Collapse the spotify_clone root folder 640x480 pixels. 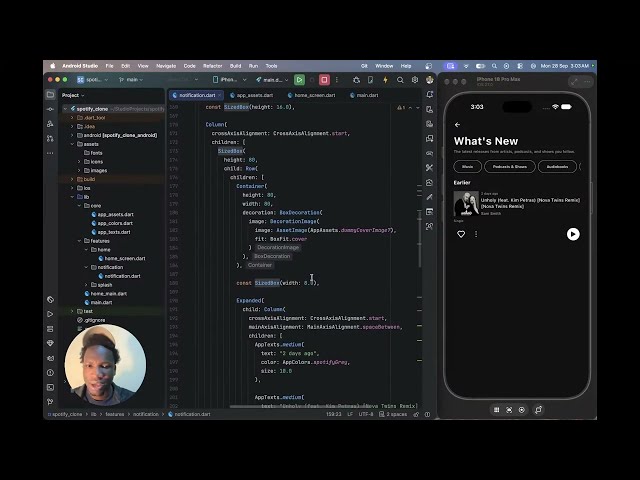[x=65, y=109]
